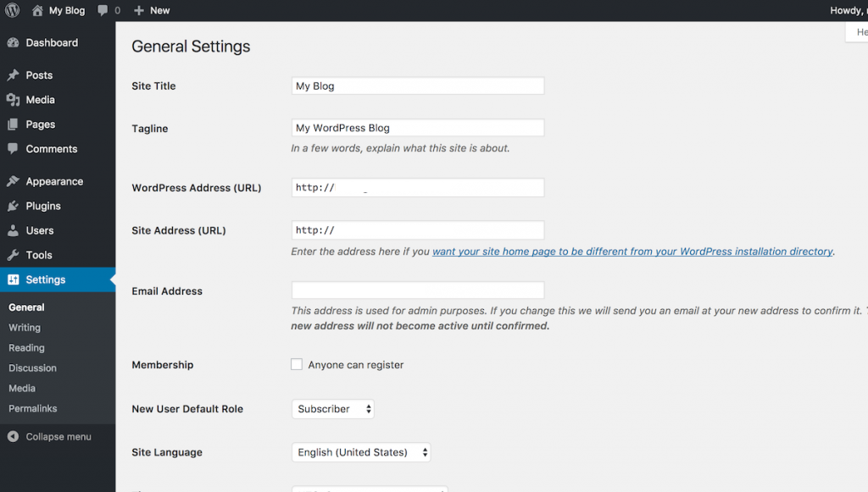Click the Email Address input field
Screen dimensions: 868x492
pos(418,290)
